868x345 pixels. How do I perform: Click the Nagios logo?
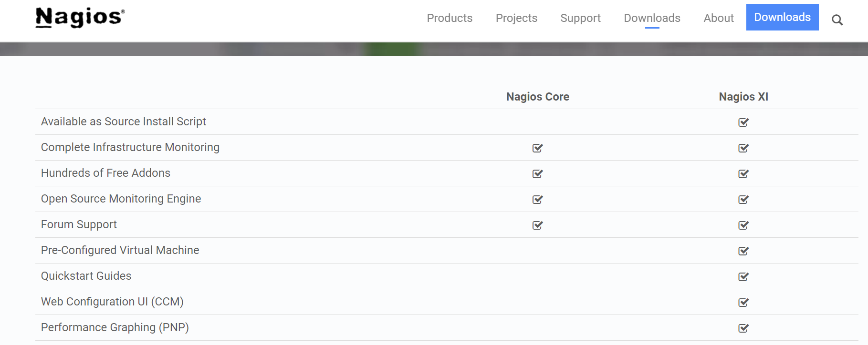[x=80, y=18]
